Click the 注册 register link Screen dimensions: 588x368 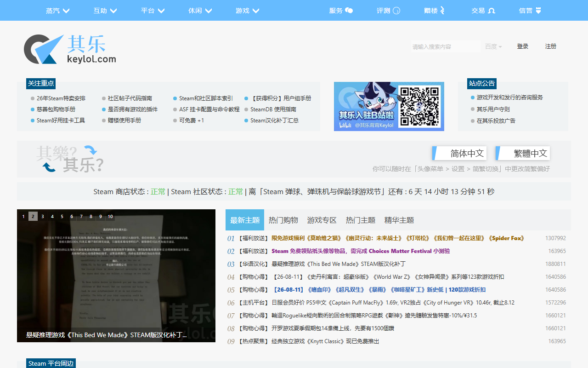click(551, 46)
